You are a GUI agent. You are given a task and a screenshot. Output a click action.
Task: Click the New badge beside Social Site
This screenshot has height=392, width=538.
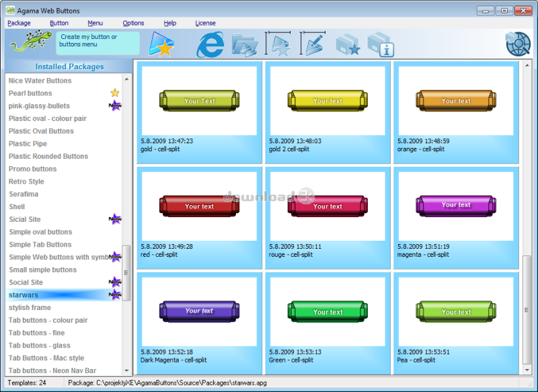115,282
